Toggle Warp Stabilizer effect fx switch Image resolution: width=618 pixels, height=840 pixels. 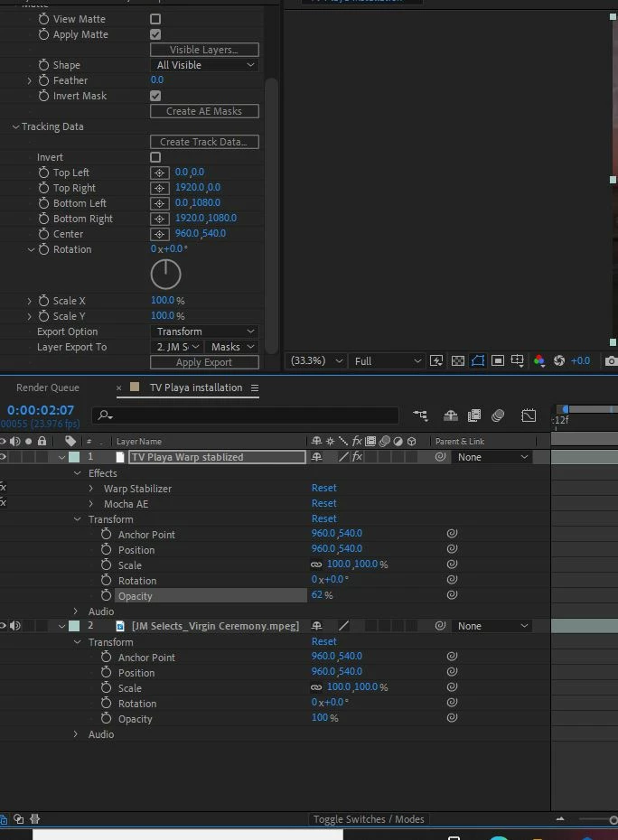[3, 487]
